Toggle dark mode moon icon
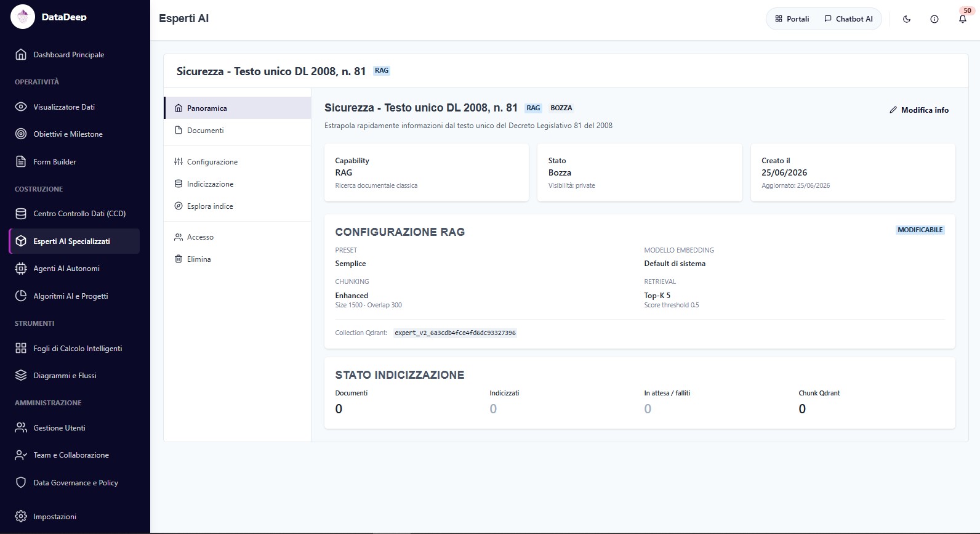Image resolution: width=980 pixels, height=534 pixels. pyautogui.click(x=907, y=19)
